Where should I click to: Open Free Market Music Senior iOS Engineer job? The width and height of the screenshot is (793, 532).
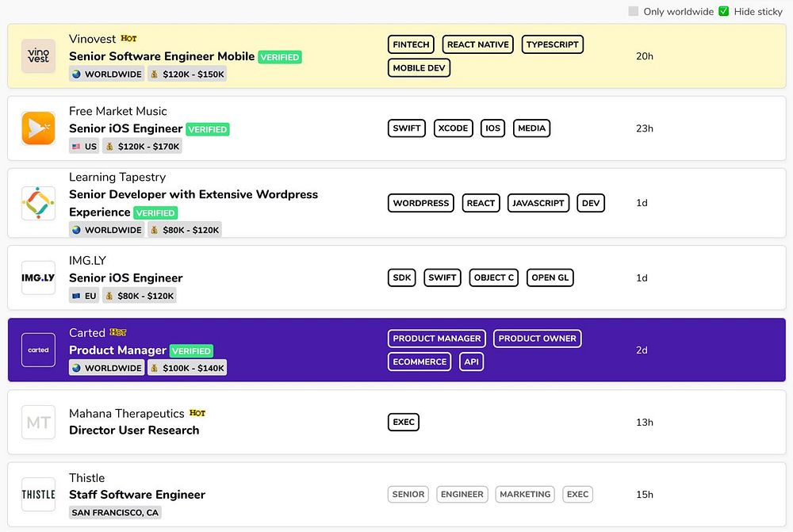coord(126,128)
